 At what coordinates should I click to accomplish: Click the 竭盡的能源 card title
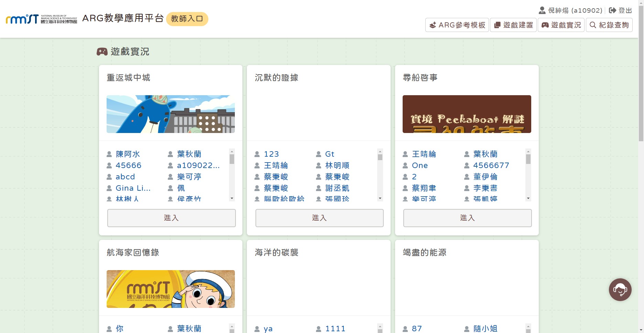pyautogui.click(x=425, y=253)
